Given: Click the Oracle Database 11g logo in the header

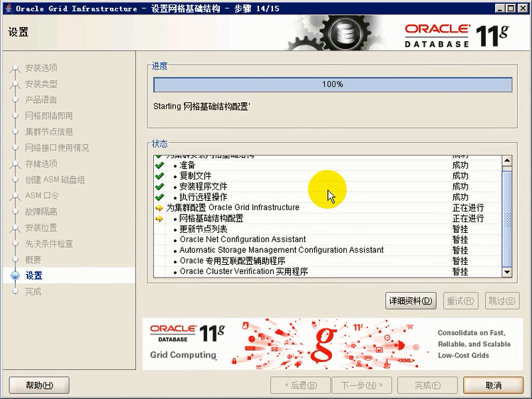Looking at the screenshot, I should pos(456,35).
